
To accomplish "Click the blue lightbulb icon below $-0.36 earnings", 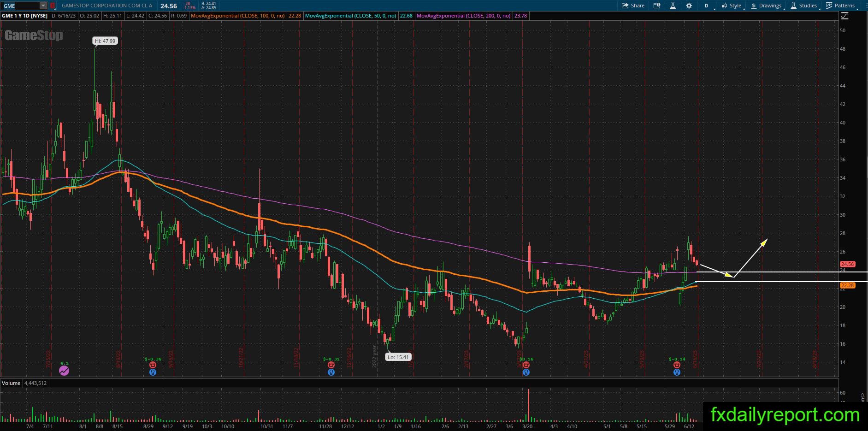I will (153, 372).
